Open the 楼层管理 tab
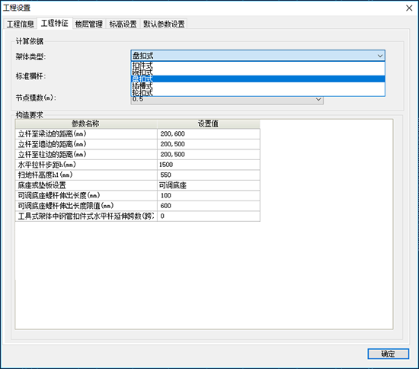419x369 pixels. click(89, 24)
